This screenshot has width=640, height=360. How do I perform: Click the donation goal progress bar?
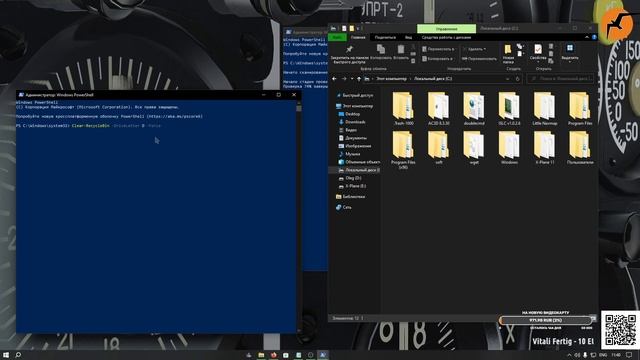point(545,320)
